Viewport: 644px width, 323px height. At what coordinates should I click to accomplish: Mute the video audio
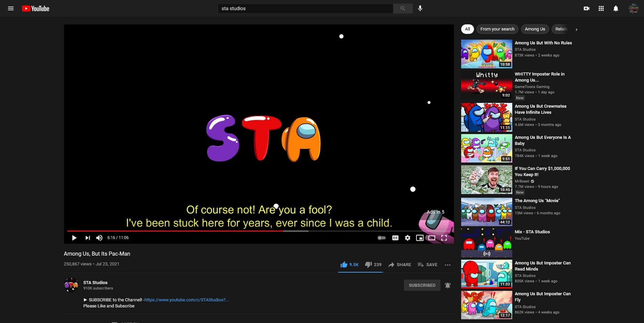point(99,238)
